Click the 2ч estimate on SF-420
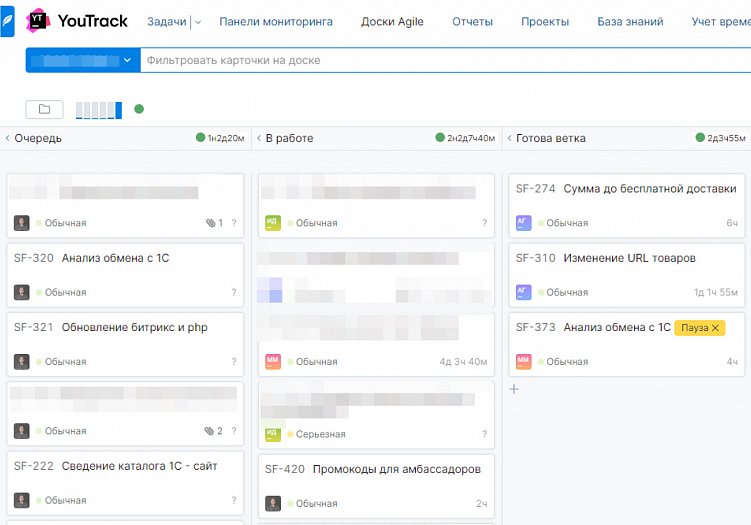Screen dimensions: 751x525 coord(482,503)
